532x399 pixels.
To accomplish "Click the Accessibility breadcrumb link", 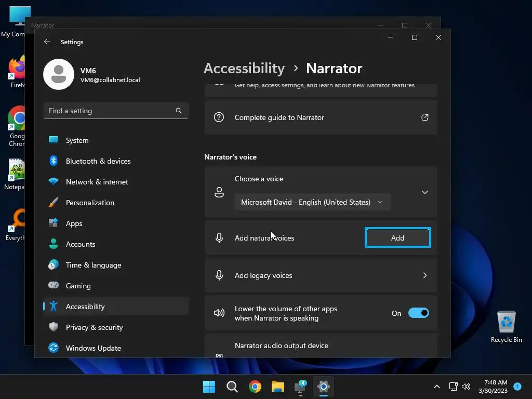I will [x=244, y=69].
